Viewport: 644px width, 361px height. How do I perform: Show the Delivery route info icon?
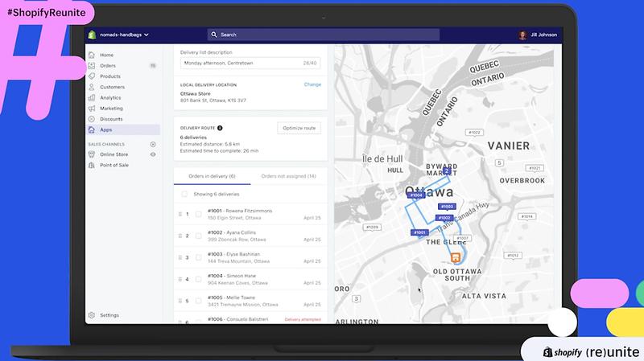[220, 128]
